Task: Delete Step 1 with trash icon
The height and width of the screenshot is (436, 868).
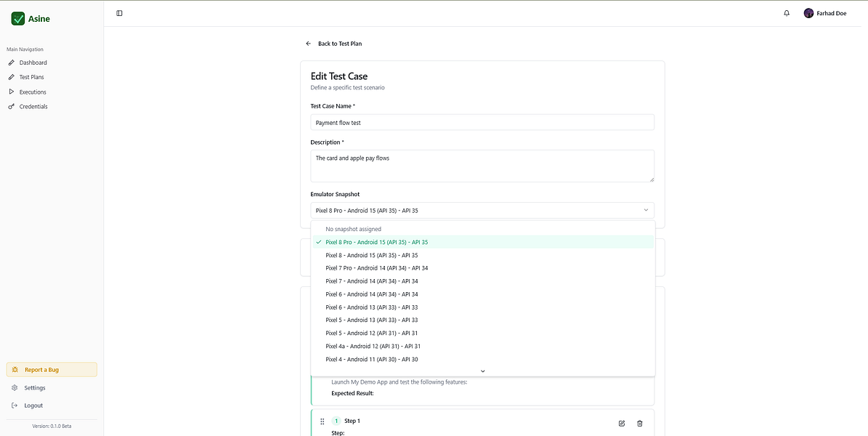Action: 640,423
